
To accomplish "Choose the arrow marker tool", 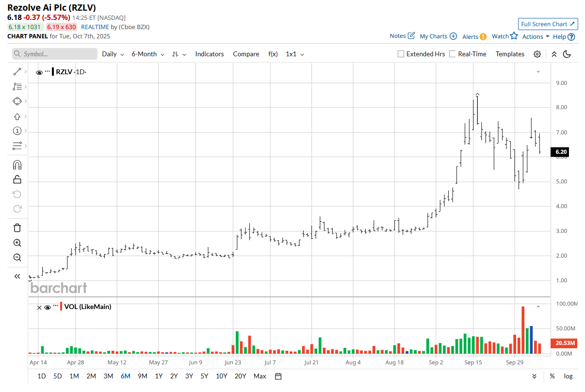I will (x=17, y=116).
